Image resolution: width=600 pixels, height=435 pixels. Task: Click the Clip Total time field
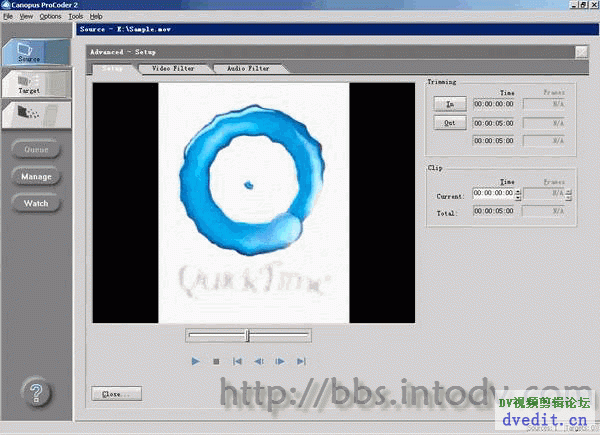click(494, 211)
